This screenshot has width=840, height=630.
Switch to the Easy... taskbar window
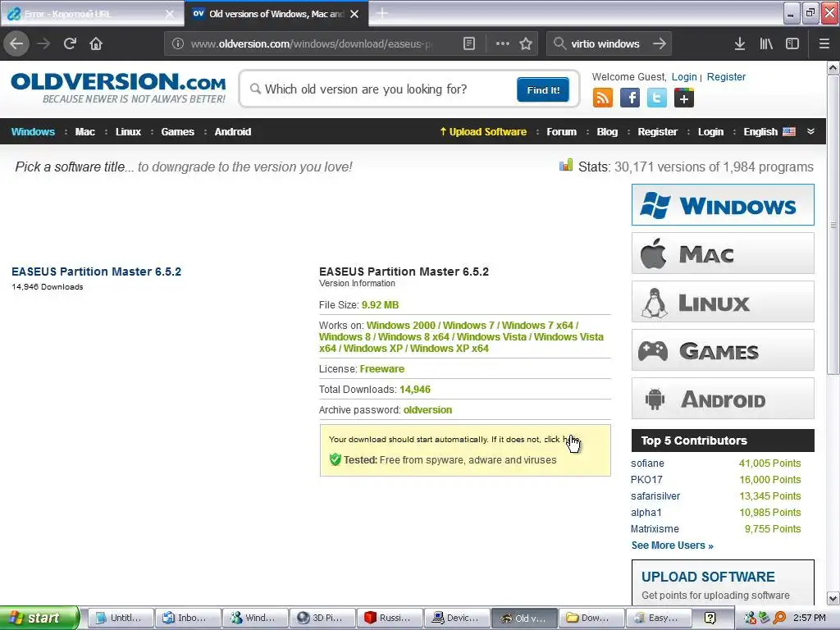coord(659,618)
